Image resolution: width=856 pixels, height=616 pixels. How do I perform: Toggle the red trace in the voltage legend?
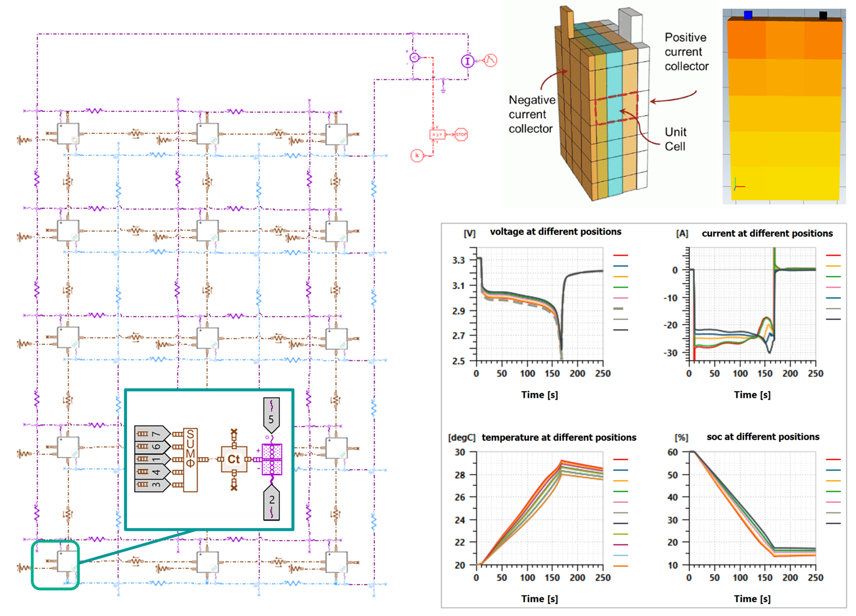click(x=620, y=255)
